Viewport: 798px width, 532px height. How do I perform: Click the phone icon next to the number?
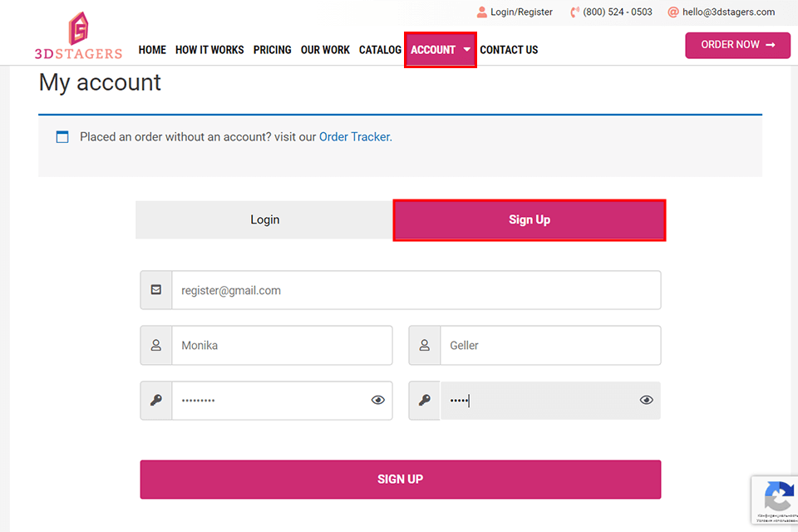574,12
